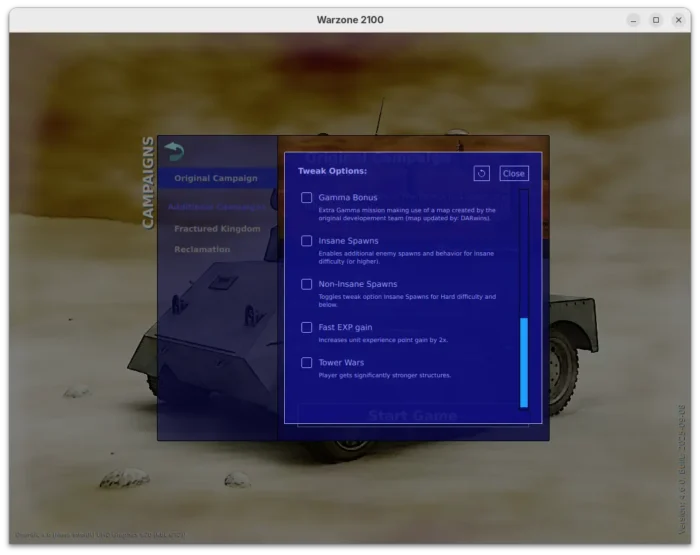The height and width of the screenshot is (555, 700).
Task: Minimize the Warzone 2100 window
Action: click(634, 20)
